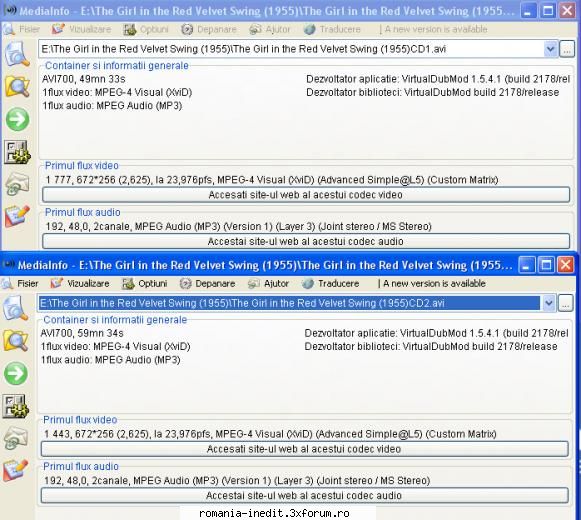
Task: Click mail envelope icon in CD1 window
Action: (17, 184)
